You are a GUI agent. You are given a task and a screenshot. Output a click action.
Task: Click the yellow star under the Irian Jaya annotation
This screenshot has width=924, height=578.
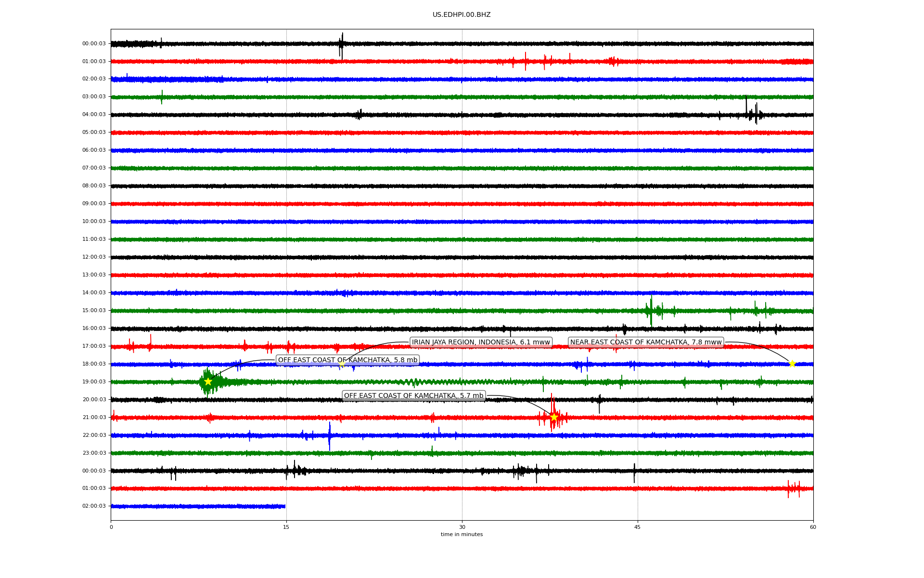point(342,364)
